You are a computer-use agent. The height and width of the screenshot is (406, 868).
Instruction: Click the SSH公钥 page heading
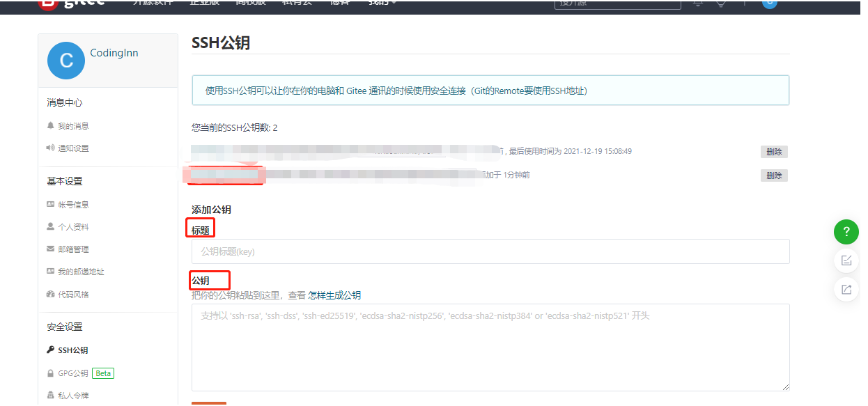pyautogui.click(x=221, y=43)
